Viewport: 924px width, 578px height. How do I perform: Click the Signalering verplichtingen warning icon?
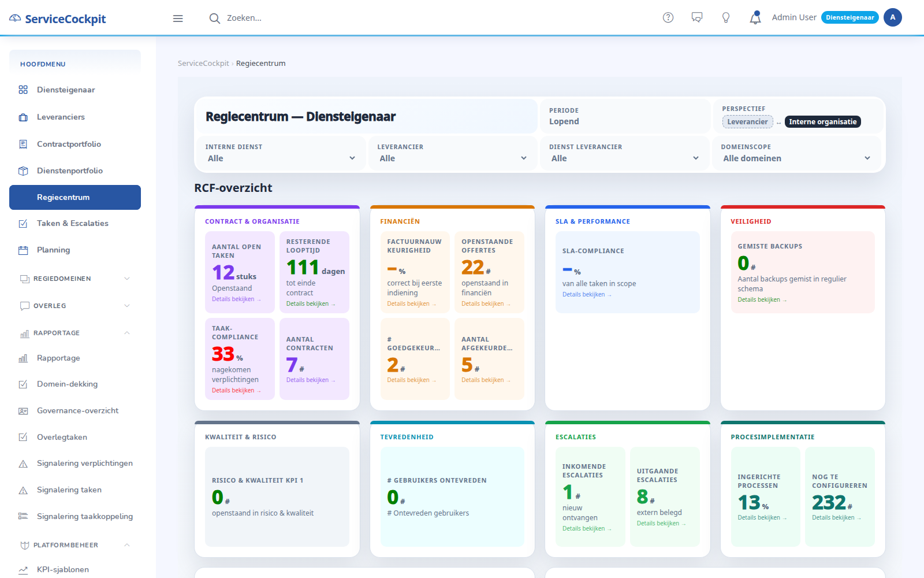23,464
